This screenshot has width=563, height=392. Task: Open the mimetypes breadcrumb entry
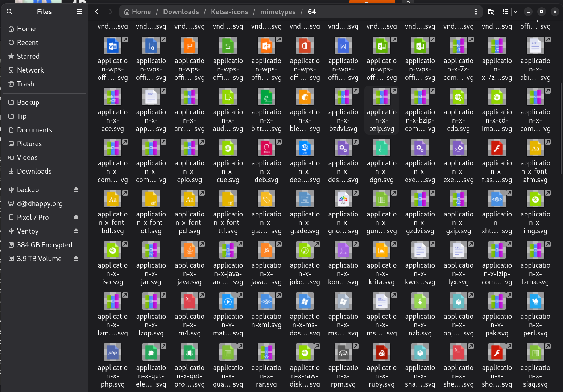(x=278, y=12)
